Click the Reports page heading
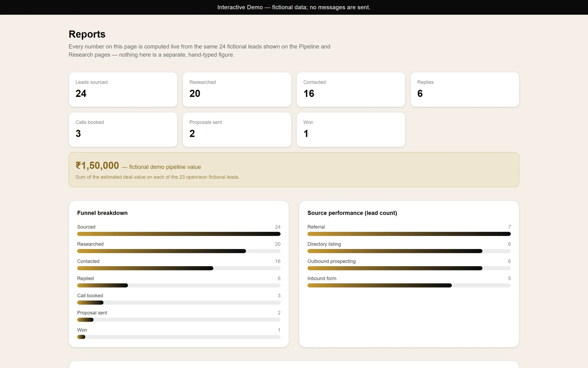Viewport: 588px width, 368px height. coord(87,34)
